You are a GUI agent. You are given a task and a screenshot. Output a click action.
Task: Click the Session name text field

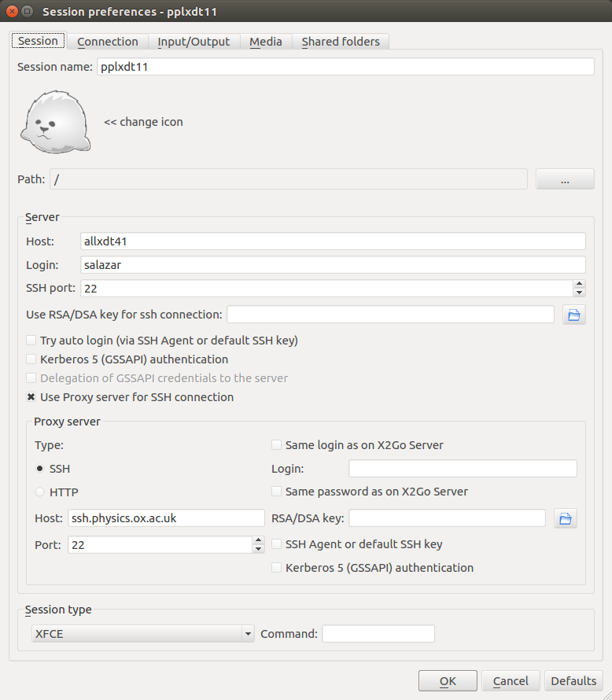coord(345,67)
